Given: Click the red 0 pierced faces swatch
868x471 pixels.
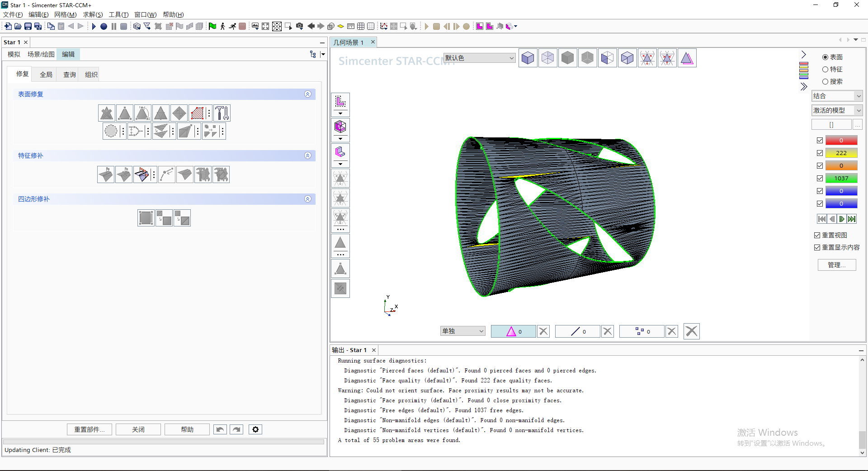Looking at the screenshot, I should pyautogui.click(x=841, y=141).
